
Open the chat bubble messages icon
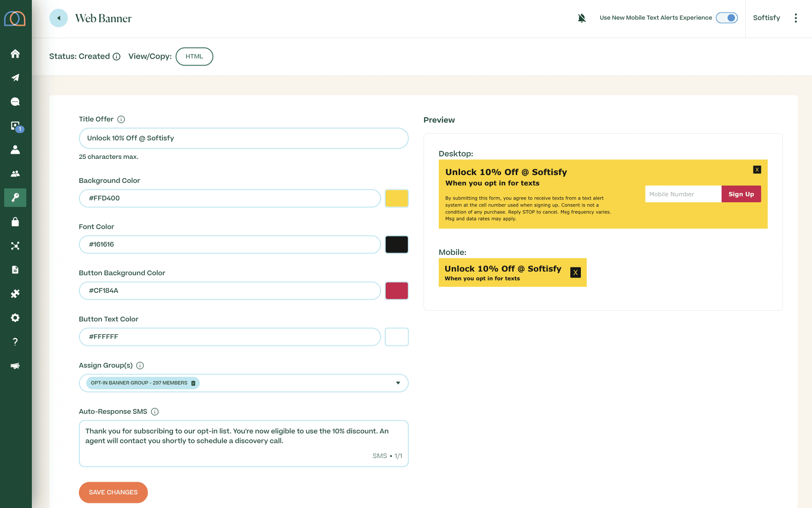(15, 102)
